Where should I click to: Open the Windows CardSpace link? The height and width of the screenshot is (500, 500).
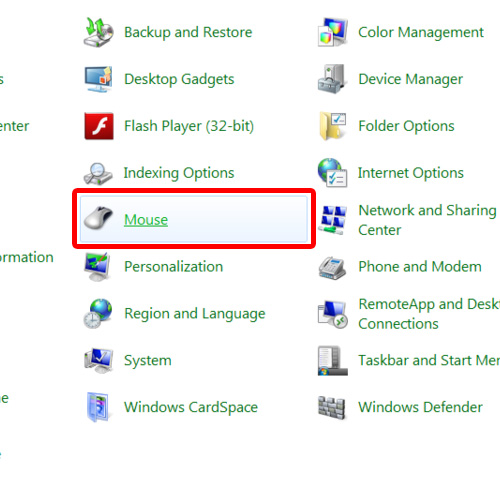pos(191,407)
